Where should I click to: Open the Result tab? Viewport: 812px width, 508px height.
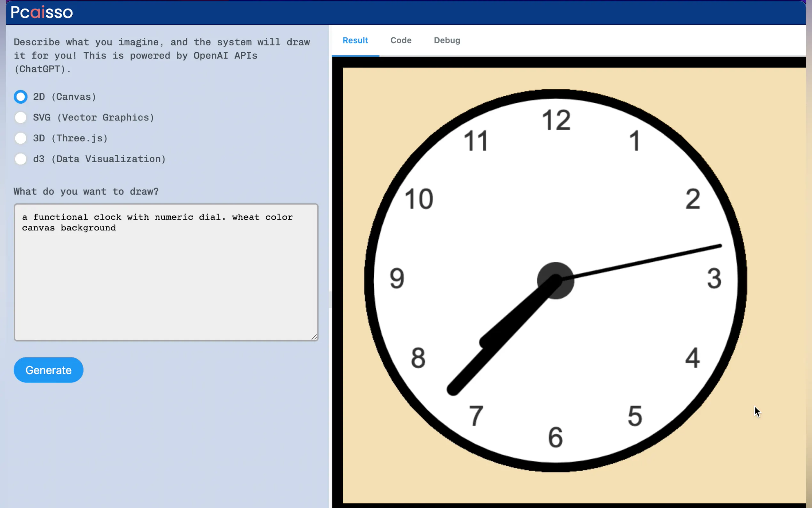click(355, 40)
